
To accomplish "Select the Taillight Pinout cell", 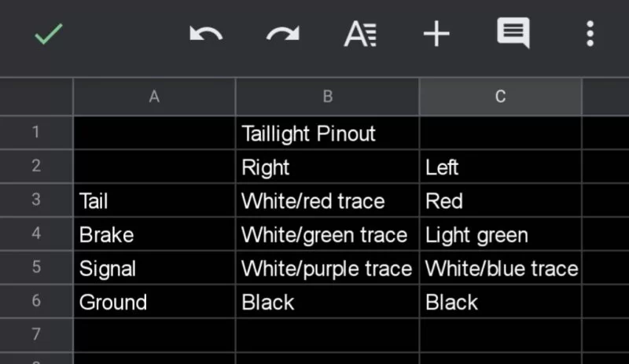I will click(x=327, y=134).
